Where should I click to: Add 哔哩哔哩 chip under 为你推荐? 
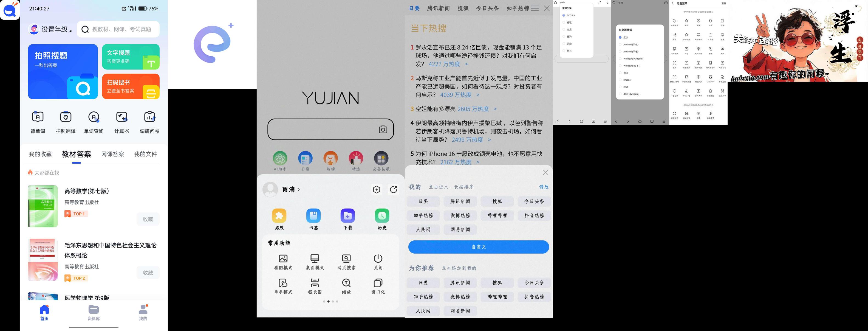pyautogui.click(x=497, y=297)
